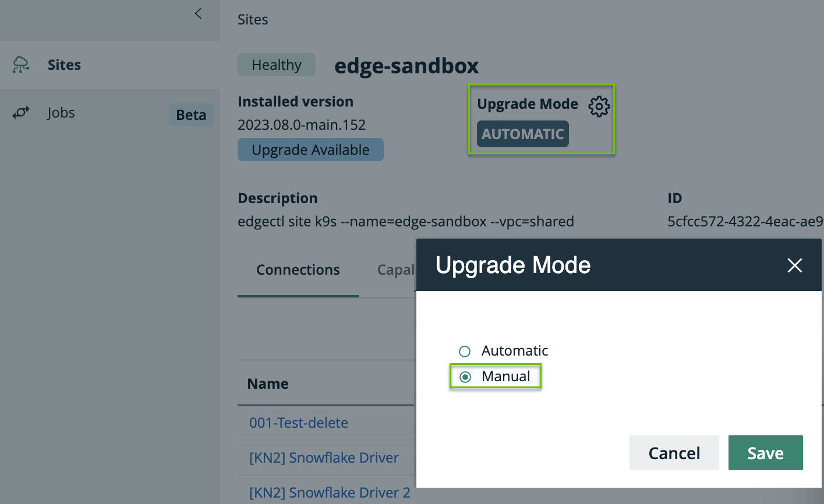
Task: Select the Automatic radio button
Action: coord(465,352)
